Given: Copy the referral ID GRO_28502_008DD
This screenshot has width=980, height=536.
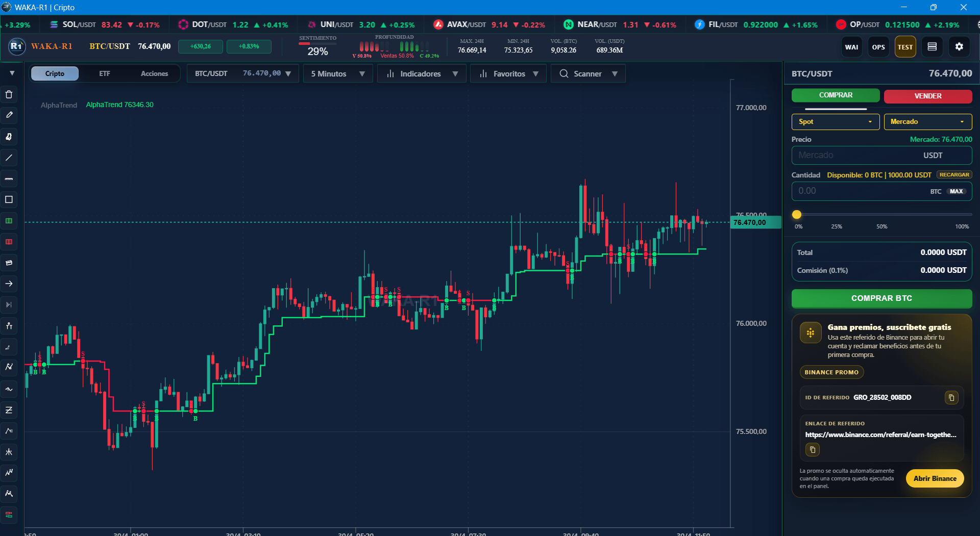Looking at the screenshot, I should [x=951, y=397].
